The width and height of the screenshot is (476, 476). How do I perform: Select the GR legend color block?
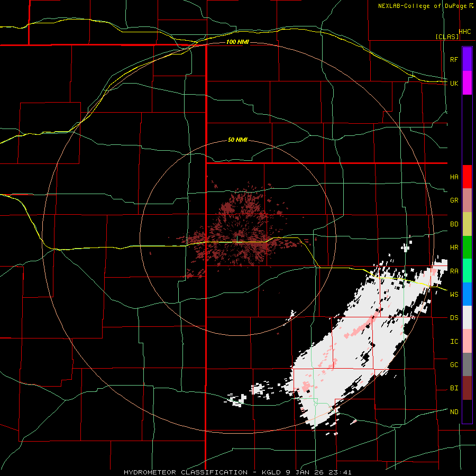coord(467,200)
